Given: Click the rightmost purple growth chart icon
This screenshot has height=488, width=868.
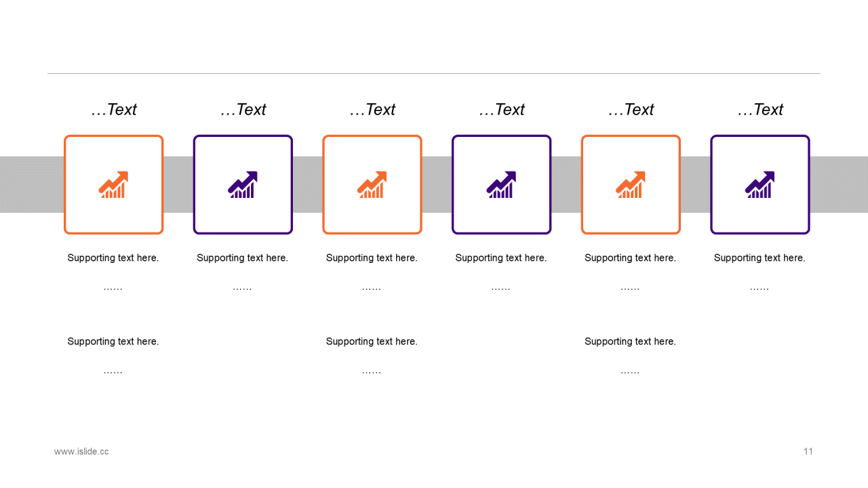Looking at the screenshot, I should click(760, 184).
